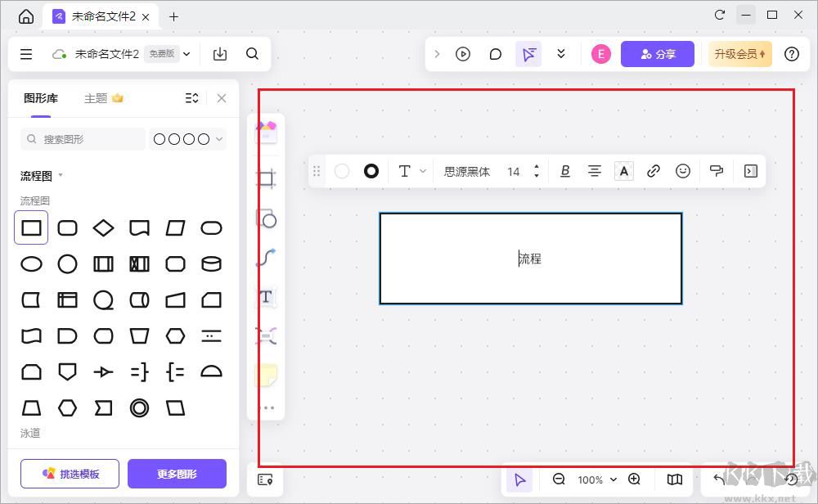Image resolution: width=818 pixels, height=504 pixels.
Task: Add a comment using the comment bubble icon
Action: click(495, 54)
